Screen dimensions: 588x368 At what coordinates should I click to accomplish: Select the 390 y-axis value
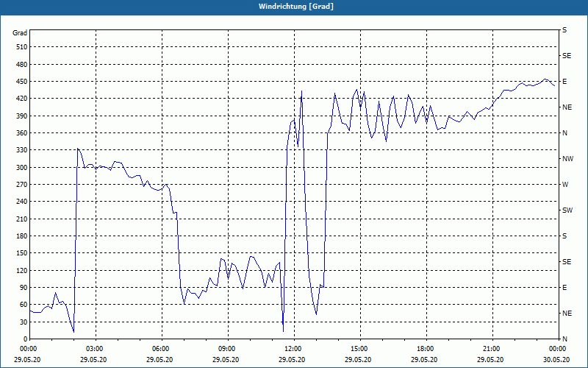coord(22,116)
